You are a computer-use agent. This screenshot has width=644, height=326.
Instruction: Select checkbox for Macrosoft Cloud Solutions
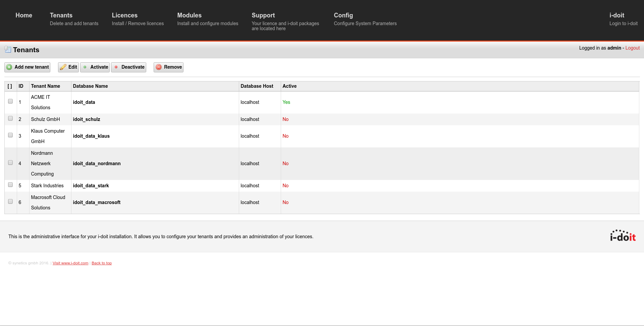(10, 201)
